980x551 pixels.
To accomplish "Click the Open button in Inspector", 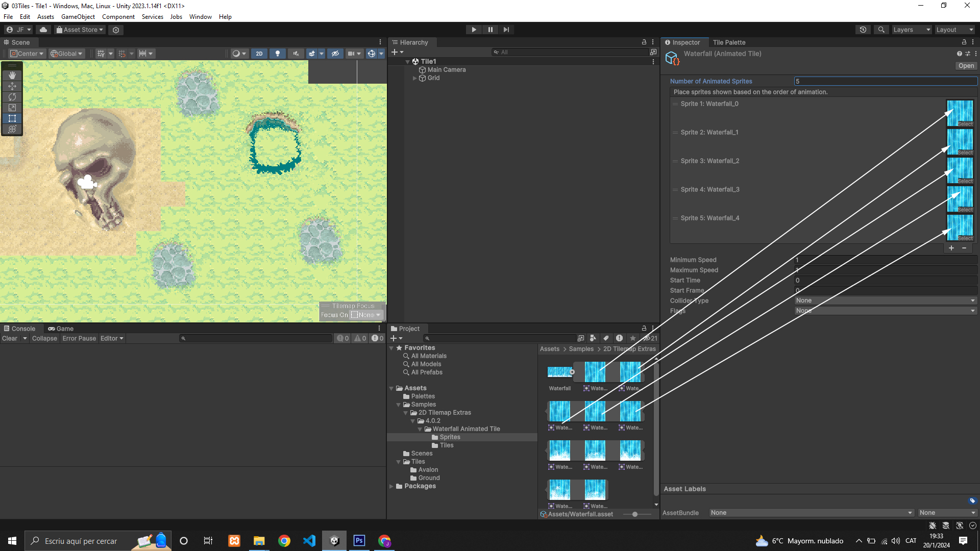I will pyautogui.click(x=966, y=66).
